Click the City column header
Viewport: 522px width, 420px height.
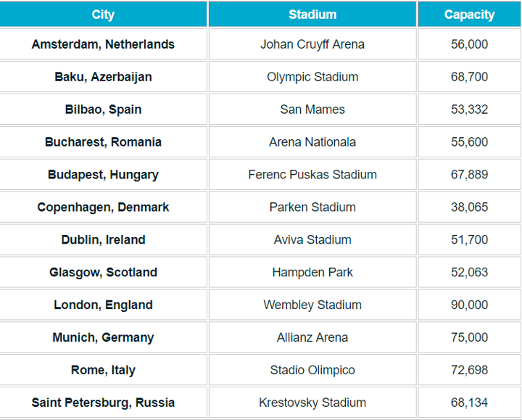103,15
